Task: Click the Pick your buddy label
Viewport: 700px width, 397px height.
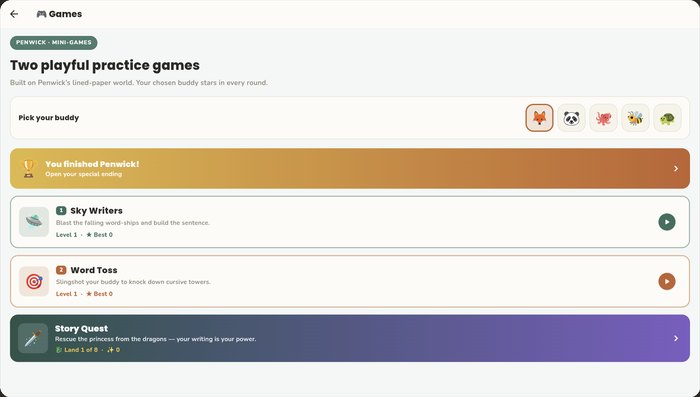Action: click(49, 118)
